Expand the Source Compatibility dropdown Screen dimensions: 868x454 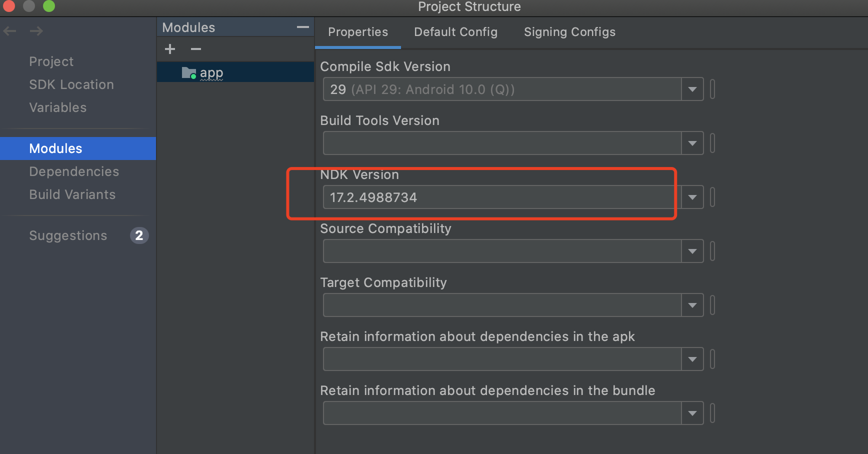692,251
